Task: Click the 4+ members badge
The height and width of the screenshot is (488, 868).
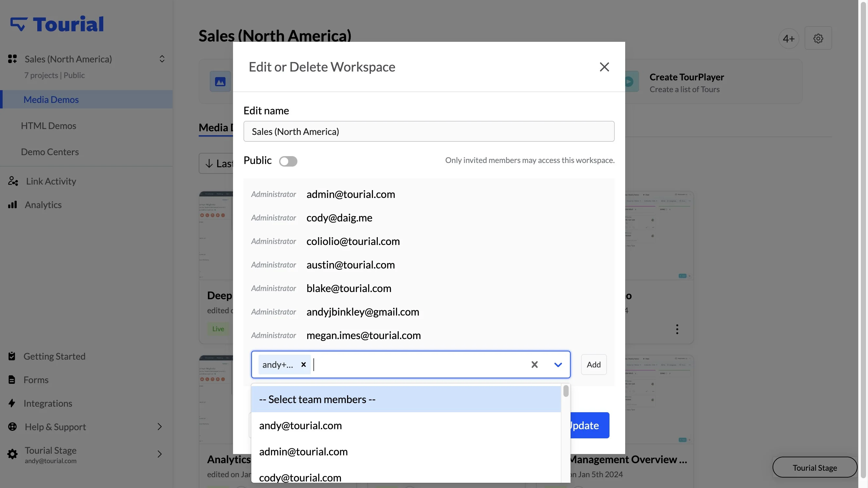Action: [x=789, y=39]
